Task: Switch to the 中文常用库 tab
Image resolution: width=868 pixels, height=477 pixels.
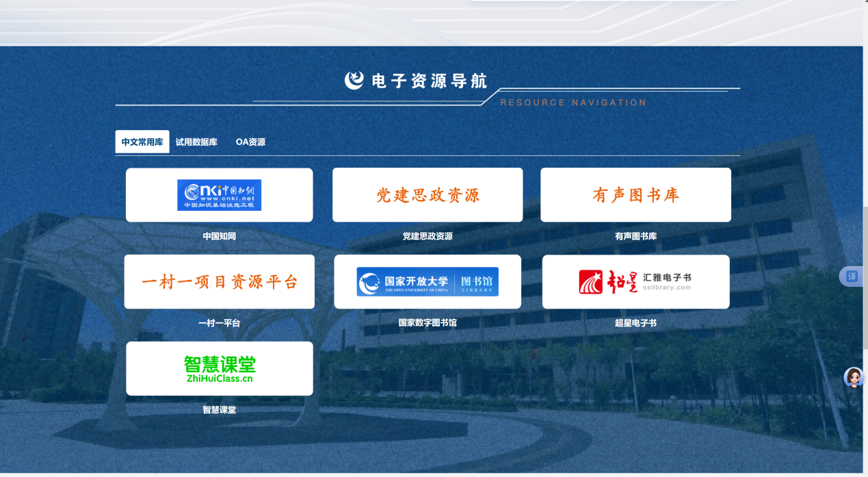Action: (142, 142)
